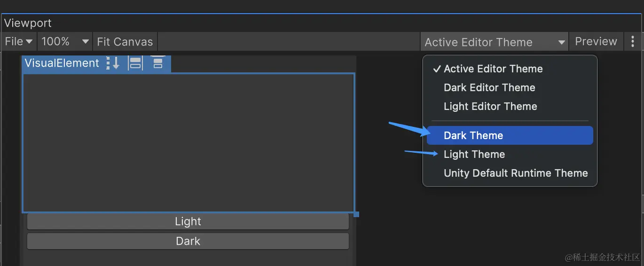Click inside the empty VisualElement area

coord(188,143)
